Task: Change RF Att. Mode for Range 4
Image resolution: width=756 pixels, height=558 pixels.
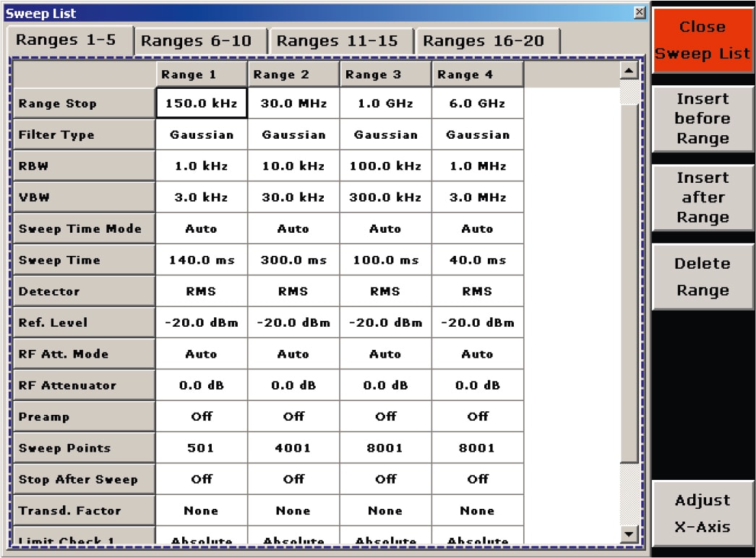Action: point(477,353)
